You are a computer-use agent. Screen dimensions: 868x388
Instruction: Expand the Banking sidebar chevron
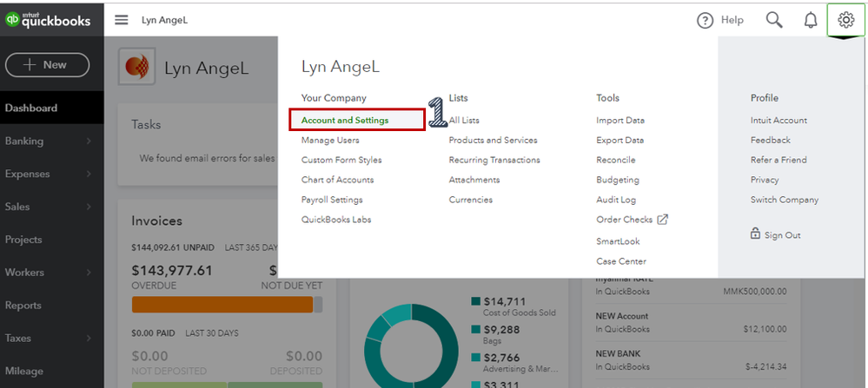click(89, 141)
